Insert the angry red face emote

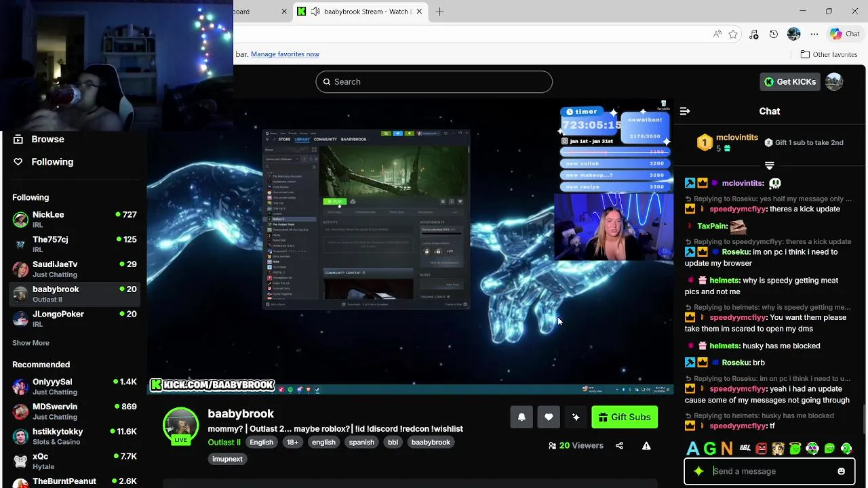(x=762, y=449)
